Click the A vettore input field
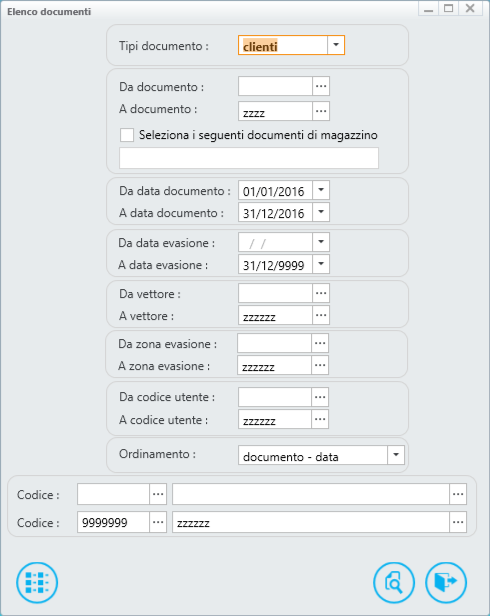This screenshot has width=490, height=616. 275,315
